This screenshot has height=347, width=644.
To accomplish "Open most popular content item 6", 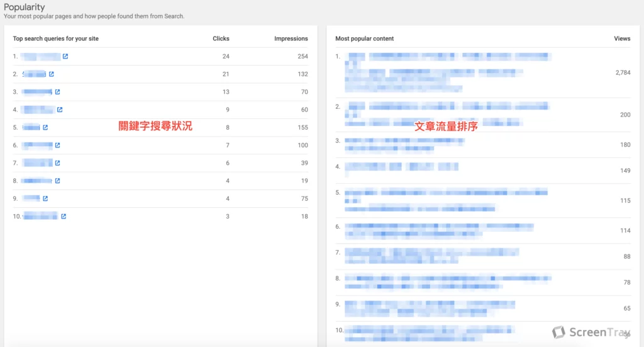I will click(439, 230).
